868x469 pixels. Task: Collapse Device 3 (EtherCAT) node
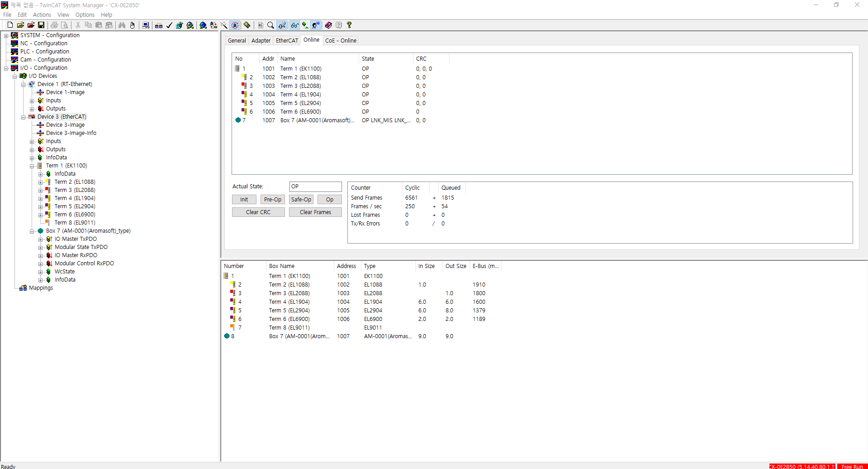pos(23,117)
